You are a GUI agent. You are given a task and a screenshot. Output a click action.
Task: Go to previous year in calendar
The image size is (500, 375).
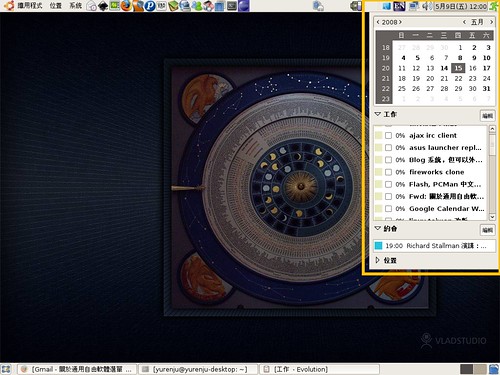coord(378,22)
